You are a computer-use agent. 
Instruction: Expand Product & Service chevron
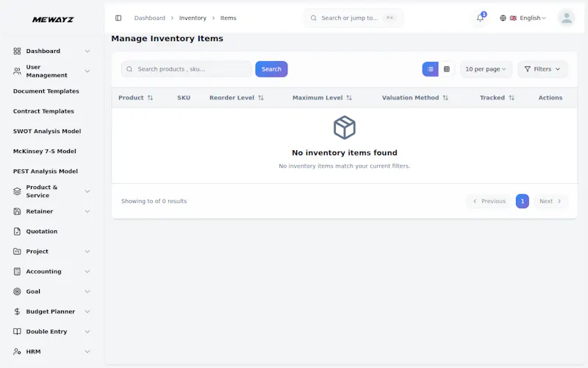click(x=87, y=191)
